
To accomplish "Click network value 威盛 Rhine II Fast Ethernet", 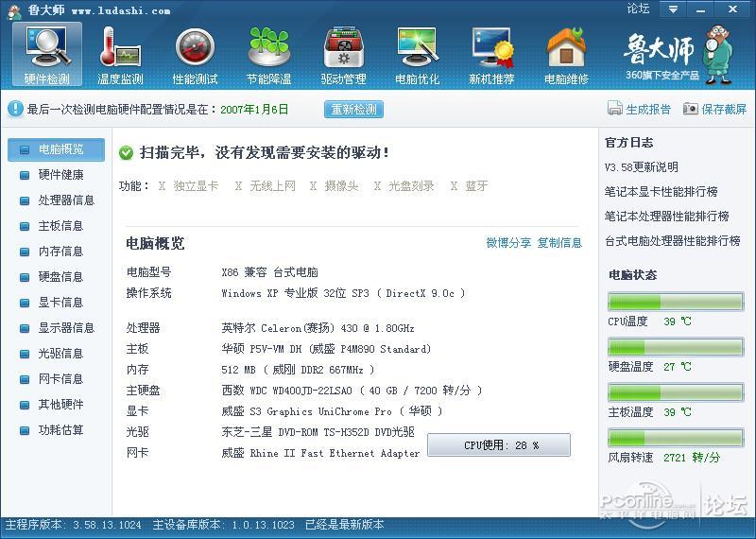I will click(320, 453).
